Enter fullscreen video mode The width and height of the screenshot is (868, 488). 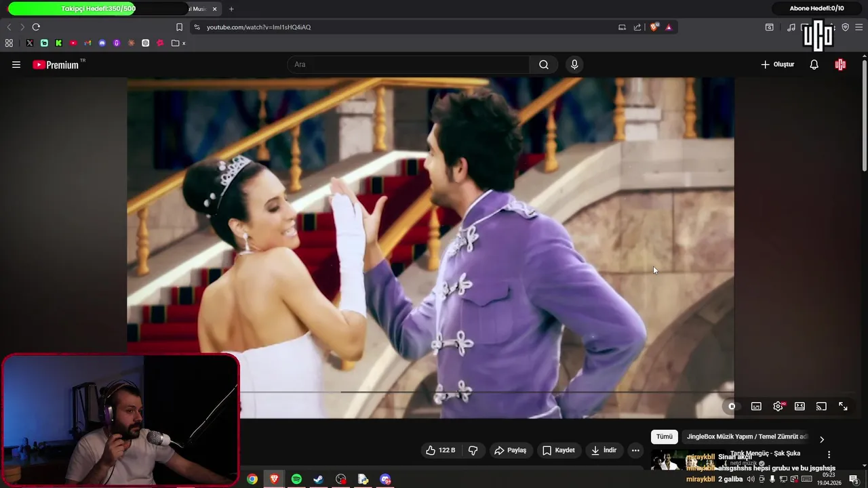coord(843,406)
